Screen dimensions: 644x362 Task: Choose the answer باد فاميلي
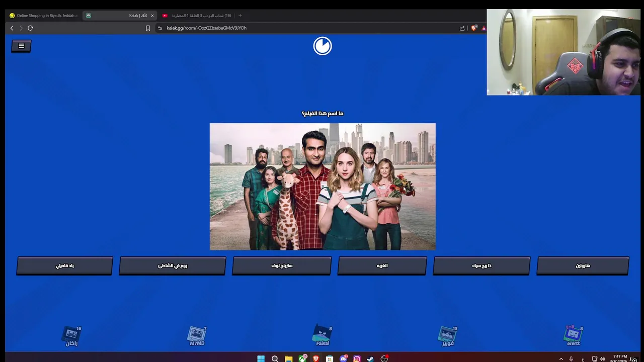pos(65,266)
